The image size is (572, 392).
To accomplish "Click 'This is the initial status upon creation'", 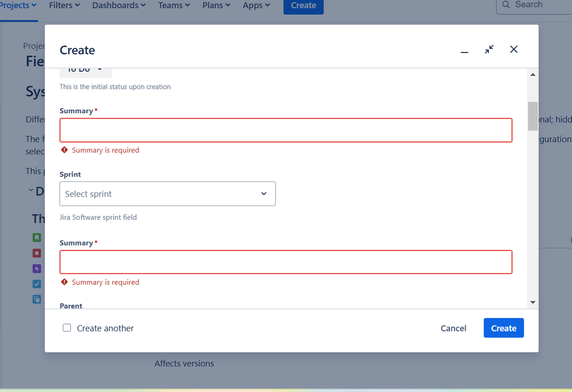I will click(115, 87).
